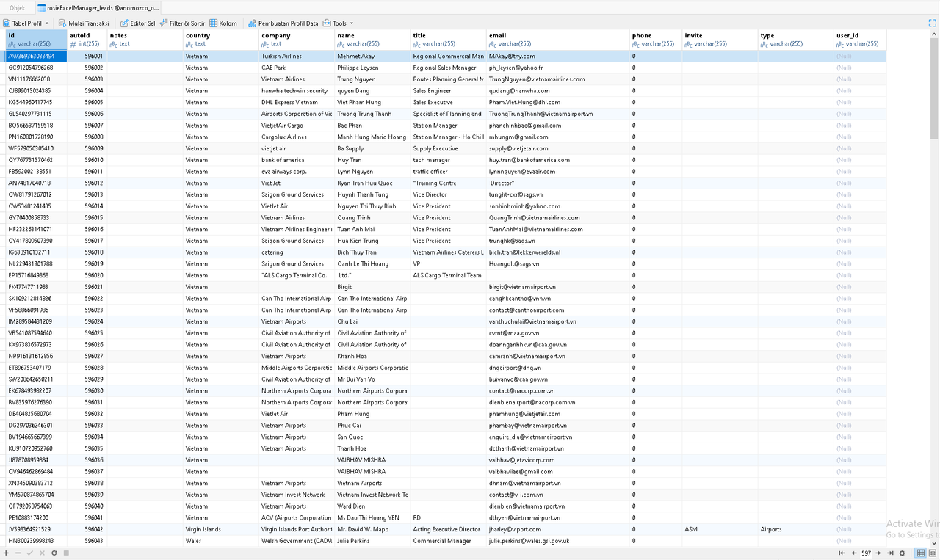The image size is (940, 560).
Task: Select the type column header
Action: (795, 40)
